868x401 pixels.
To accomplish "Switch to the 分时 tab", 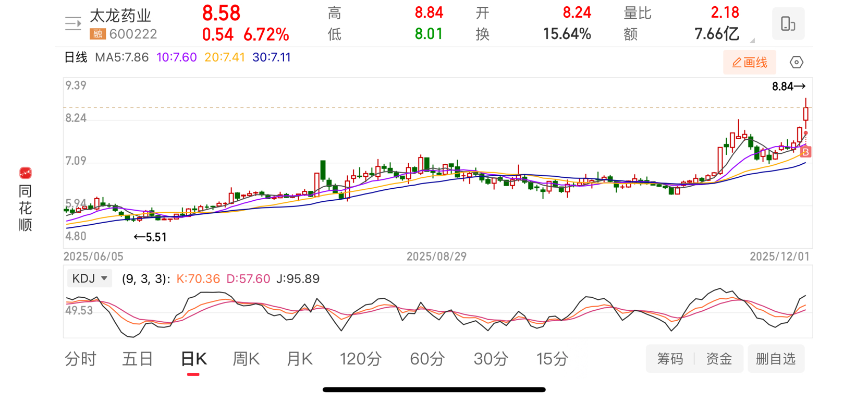I will (x=81, y=359).
